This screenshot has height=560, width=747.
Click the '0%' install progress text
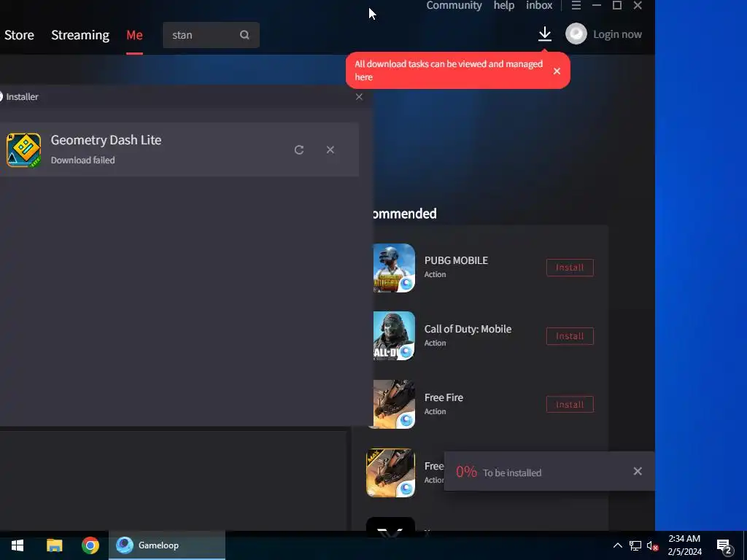[466, 472]
